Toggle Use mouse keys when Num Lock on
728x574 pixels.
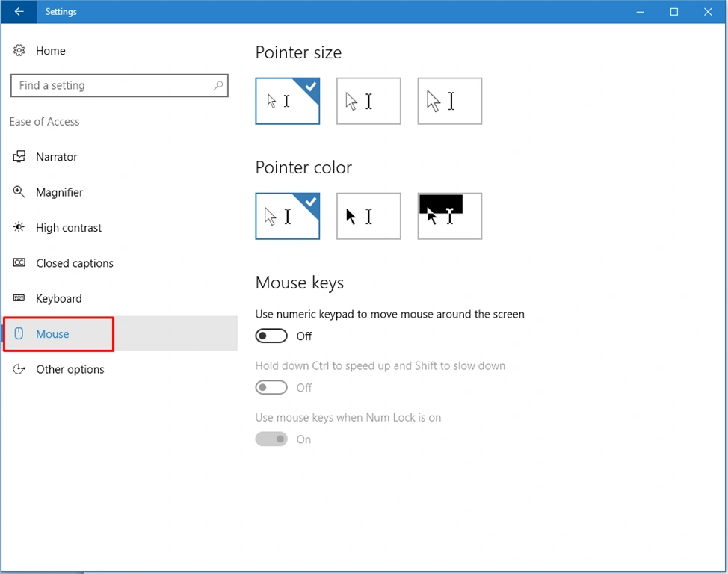point(271,439)
